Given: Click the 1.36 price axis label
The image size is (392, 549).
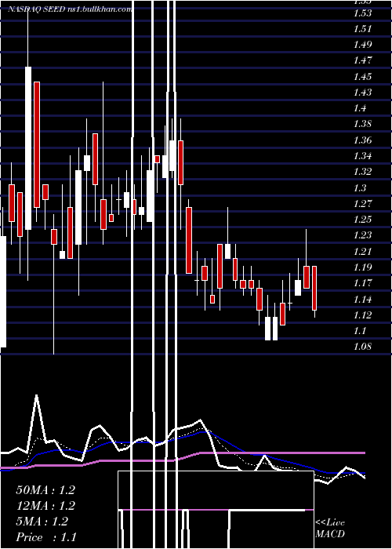Looking at the screenshot, I should coord(362,140).
